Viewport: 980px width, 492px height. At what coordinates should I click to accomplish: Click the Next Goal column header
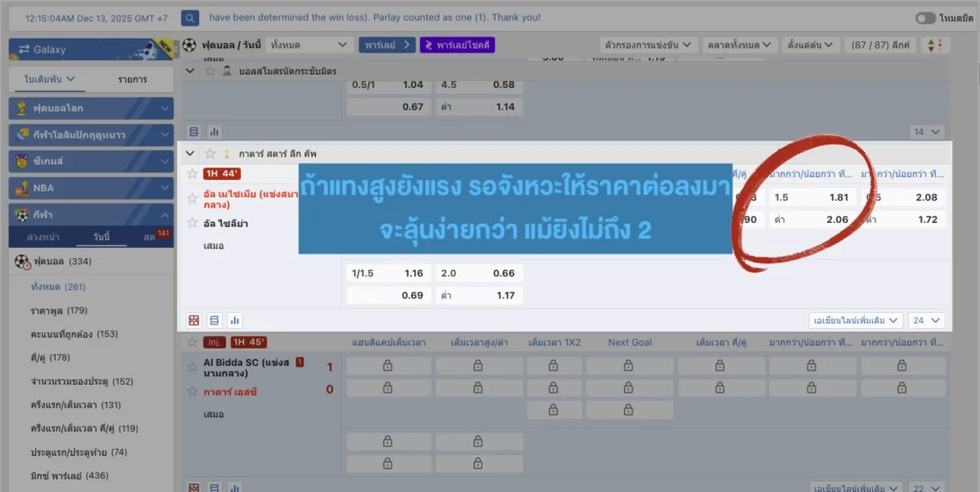click(630, 343)
